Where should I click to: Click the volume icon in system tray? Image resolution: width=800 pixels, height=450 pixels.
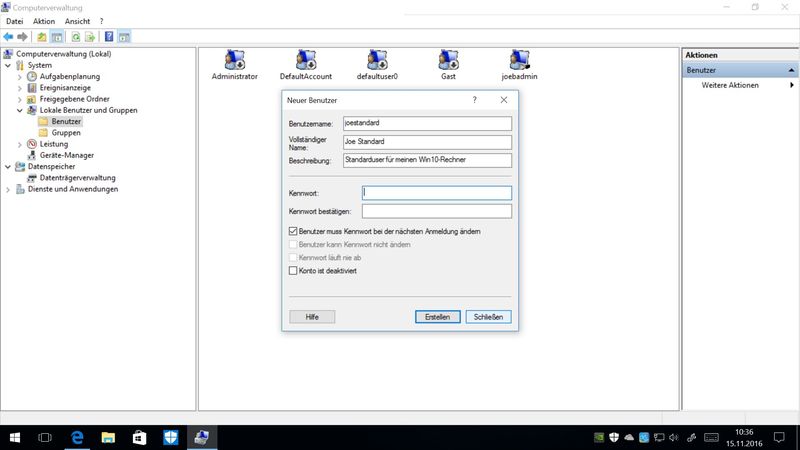coord(674,437)
